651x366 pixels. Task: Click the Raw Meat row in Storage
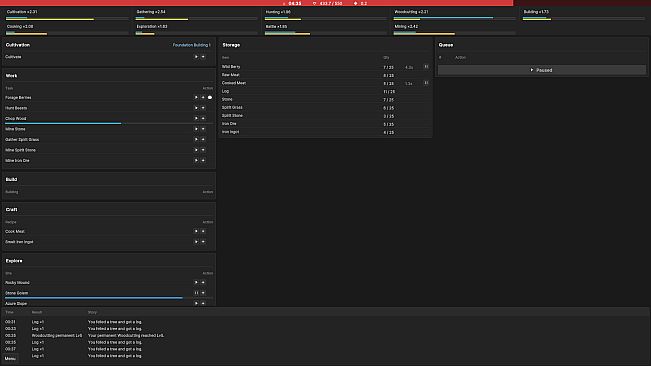(326, 75)
